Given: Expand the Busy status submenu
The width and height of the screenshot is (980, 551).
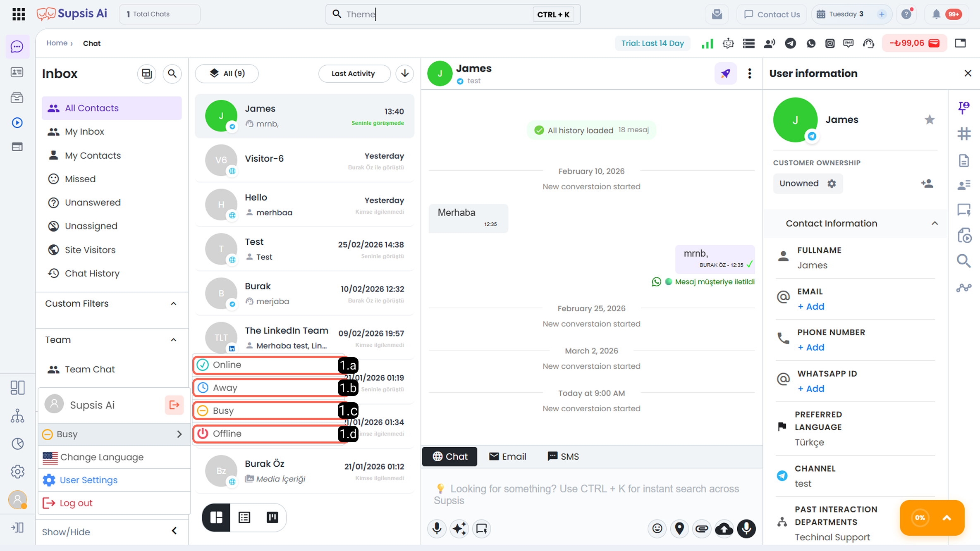Looking at the screenshot, I should coord(114,434).
